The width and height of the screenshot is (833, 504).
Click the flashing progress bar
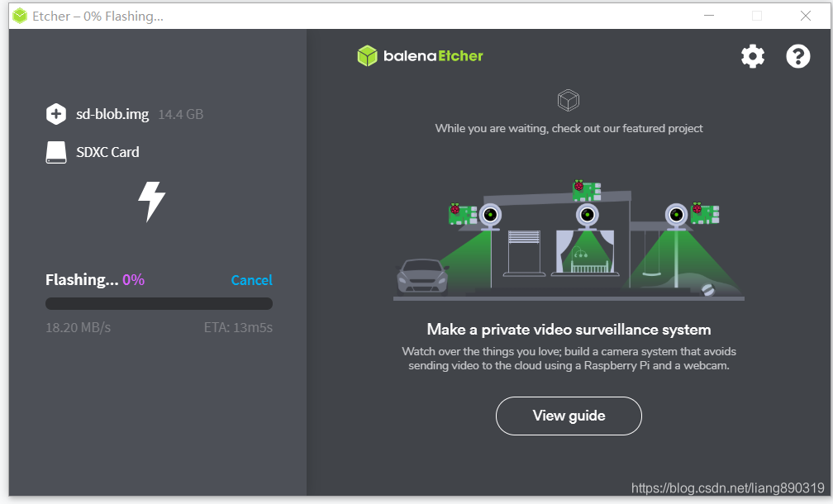pos(159,304)
